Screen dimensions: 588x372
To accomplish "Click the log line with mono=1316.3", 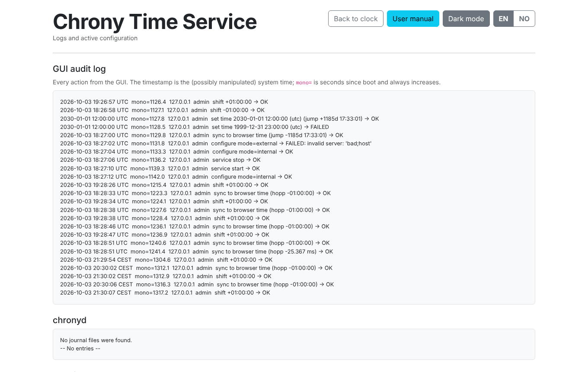I will click(x=197, y=284).
